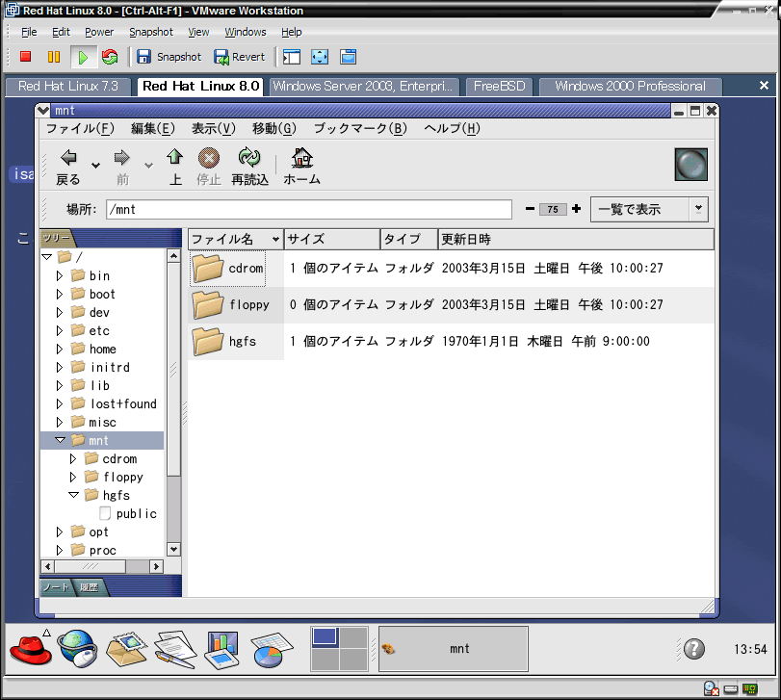Expand the bin folder in the tree
The image size is (781, 700).
[x=60, y=275]
